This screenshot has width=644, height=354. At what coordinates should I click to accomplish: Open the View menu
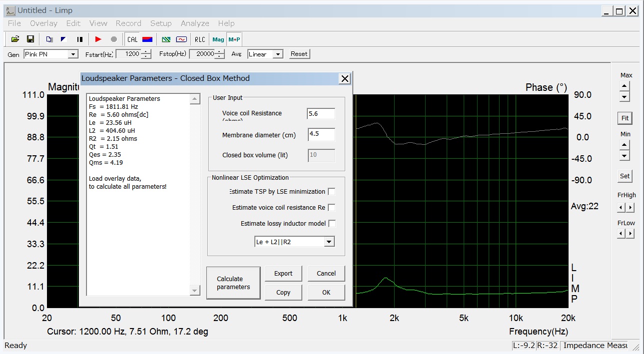tap(98, 23)
